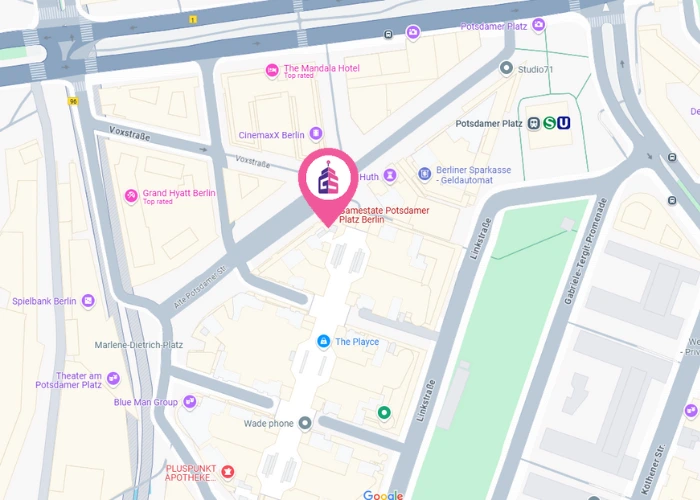Open the Gamestate Potsdamer Platz Berlin label

(384, 215)
